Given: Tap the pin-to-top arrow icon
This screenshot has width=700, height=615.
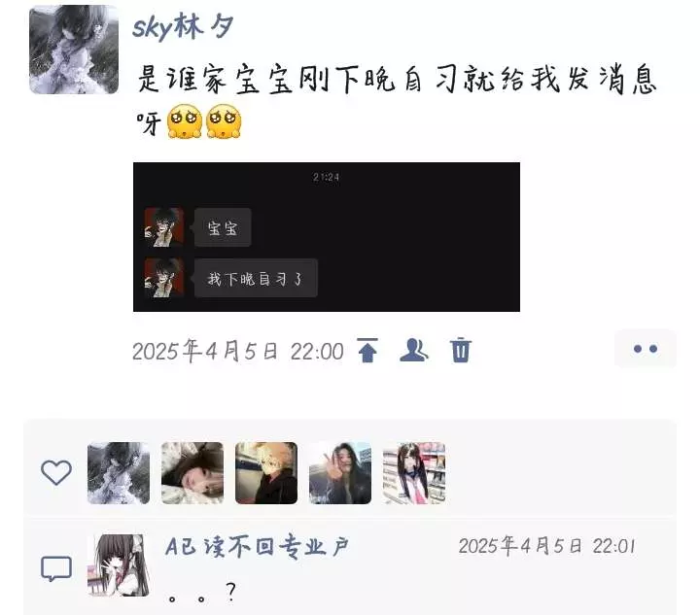Looking at the screenshot, I should click(x=367, y=351).
